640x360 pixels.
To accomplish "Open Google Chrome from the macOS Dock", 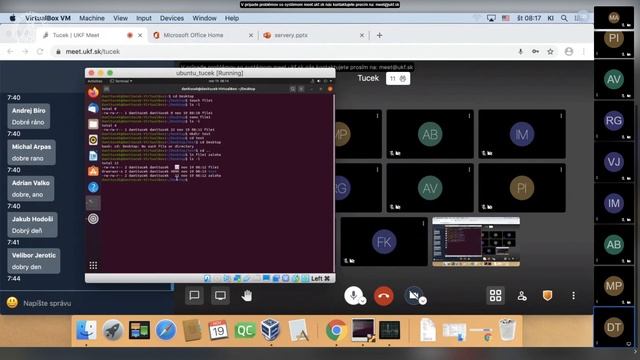I will point(336,330).
